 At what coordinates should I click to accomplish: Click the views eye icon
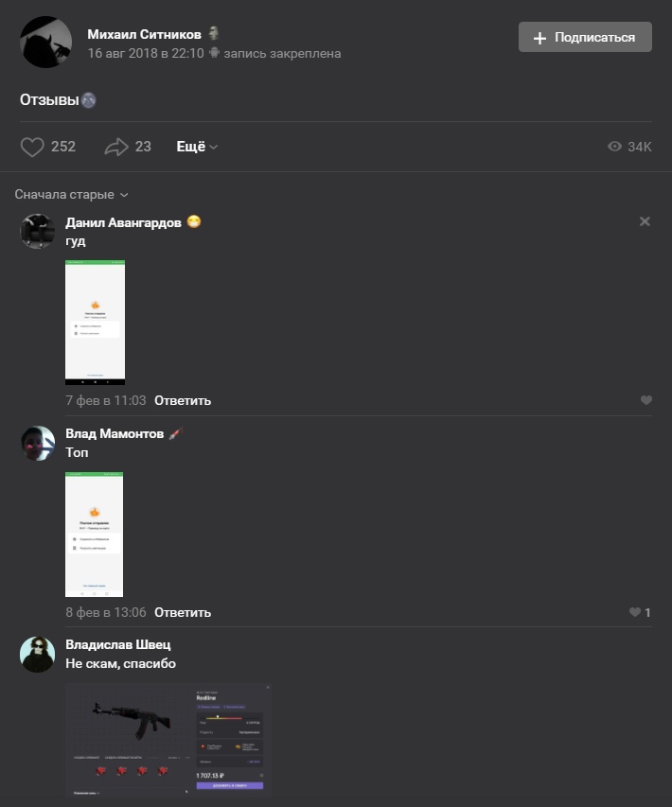(614, 147)
